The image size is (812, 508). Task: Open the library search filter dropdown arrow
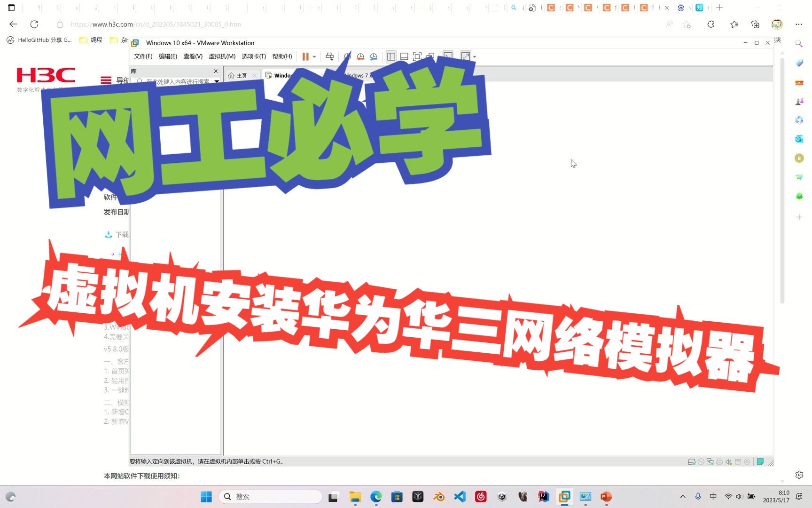coord(217,81)
